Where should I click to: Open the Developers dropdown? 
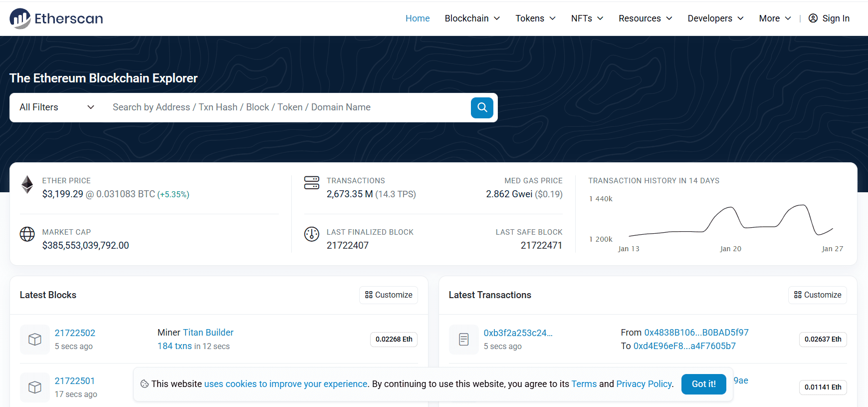coord(715,18)
